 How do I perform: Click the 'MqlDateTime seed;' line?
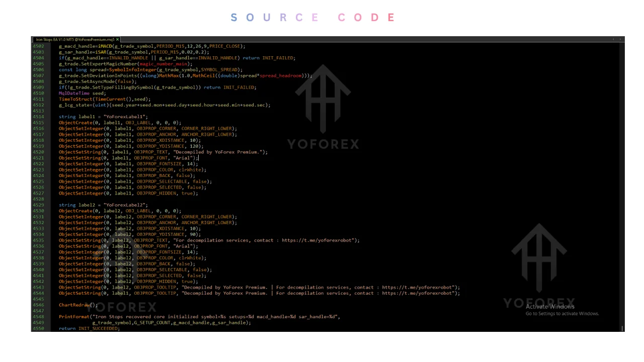click(x=83, y=93)
